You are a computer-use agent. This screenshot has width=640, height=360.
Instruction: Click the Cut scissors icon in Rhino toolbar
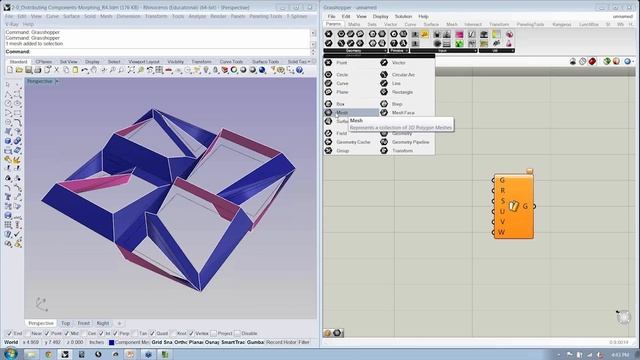tap(57, 70)
